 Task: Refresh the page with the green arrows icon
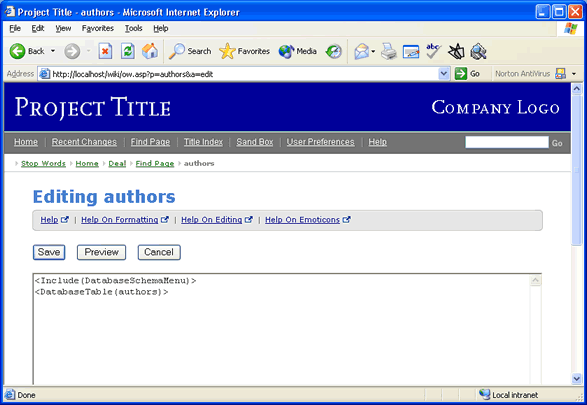tap(128, 51)
